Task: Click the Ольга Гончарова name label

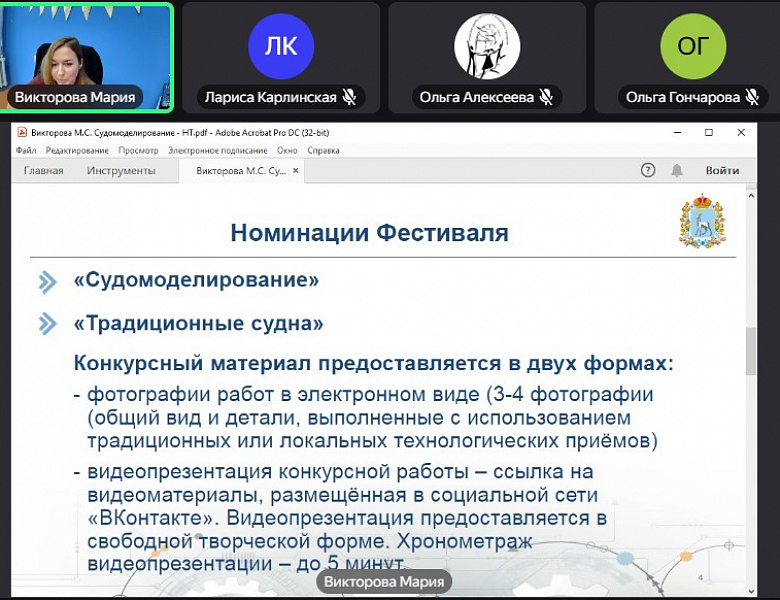Action: click(x=683, y=97)
